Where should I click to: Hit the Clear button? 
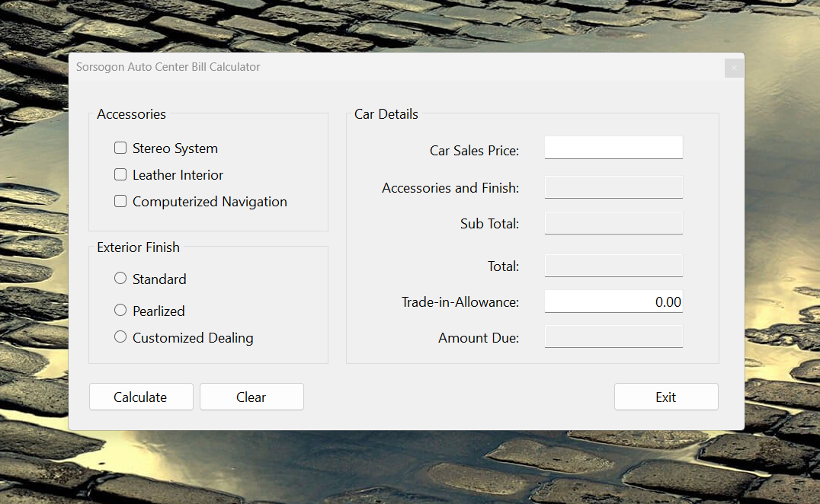point(251,397)
